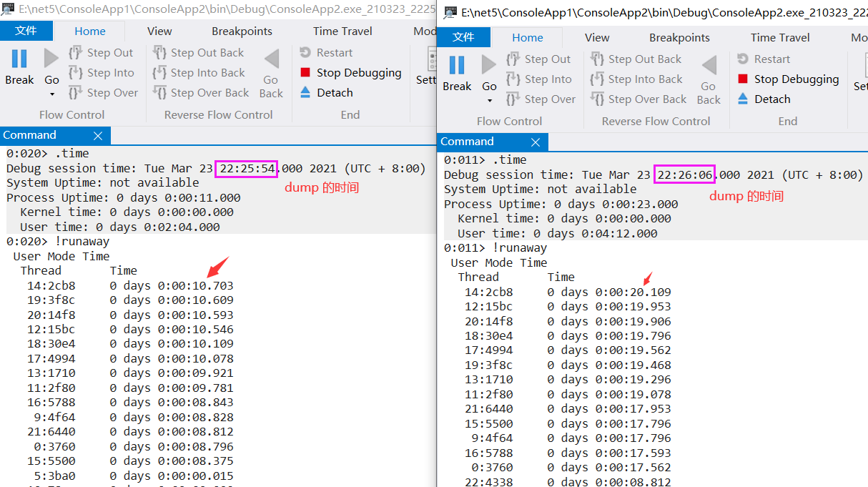
Task: Click Step Out Back in right window
Action: pyautogui.click(x=636, y=59)
